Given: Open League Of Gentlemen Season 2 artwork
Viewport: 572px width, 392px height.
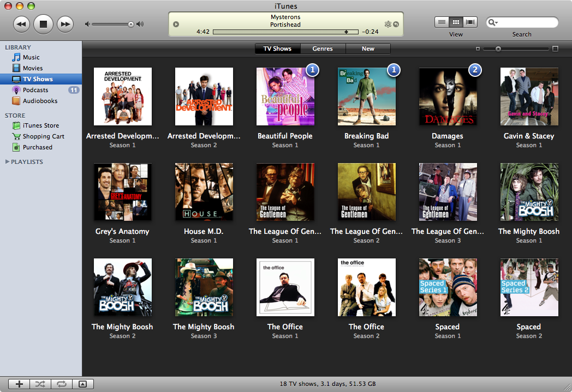Looking at the screenshot, I should point(367,192).
